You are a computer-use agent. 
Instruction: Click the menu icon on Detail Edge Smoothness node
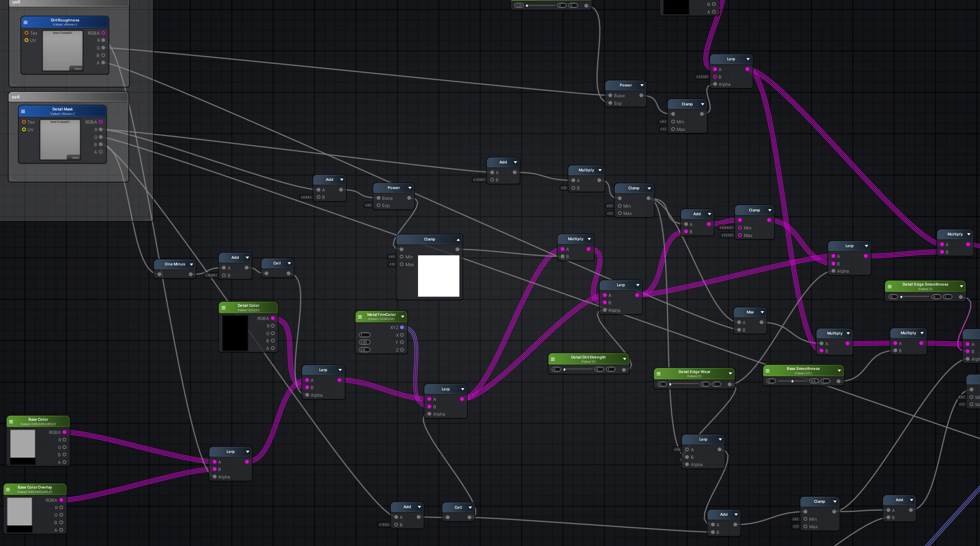[889, 286]
